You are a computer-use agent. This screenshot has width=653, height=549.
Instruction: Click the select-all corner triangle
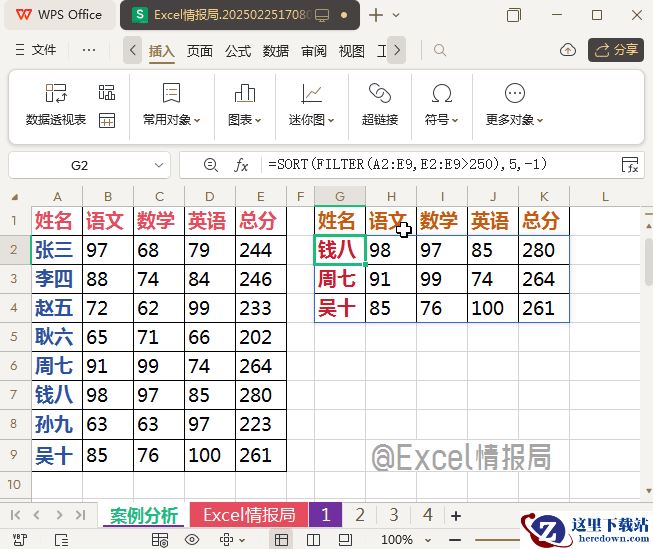point(15,197)
